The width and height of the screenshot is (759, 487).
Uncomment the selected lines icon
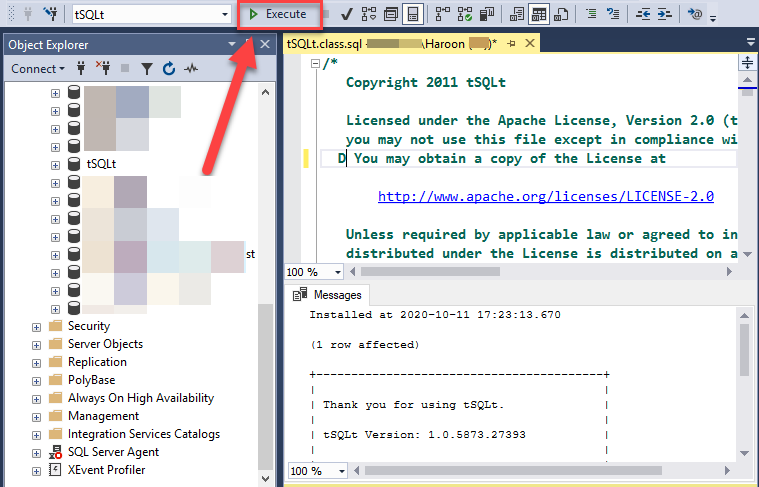(x=613, y=14)
